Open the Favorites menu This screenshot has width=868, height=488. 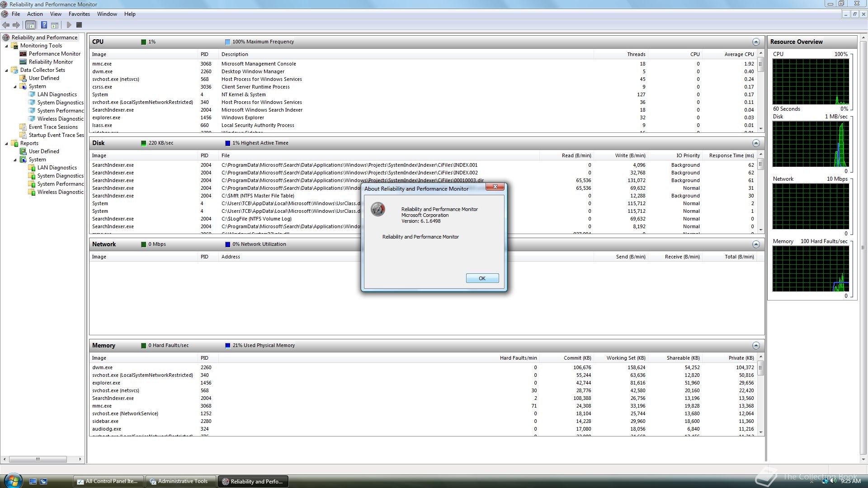pyautogui.click(x=79, y=14)
